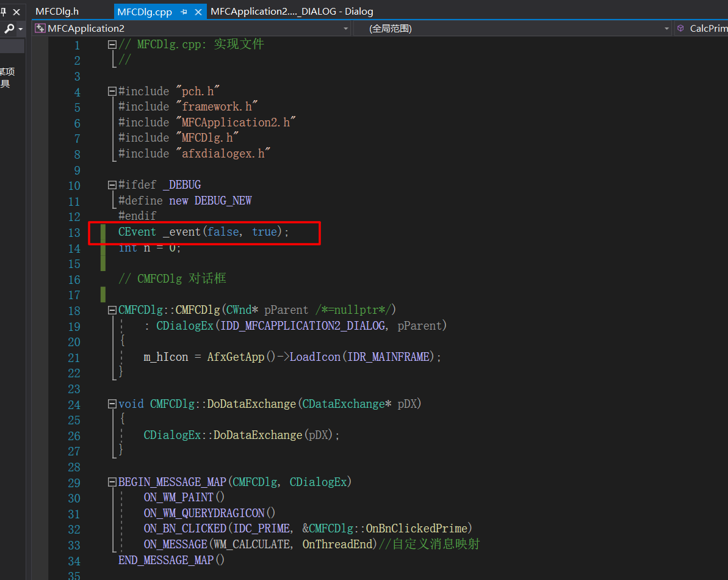Click CEvent in line 13

[137, 232]
